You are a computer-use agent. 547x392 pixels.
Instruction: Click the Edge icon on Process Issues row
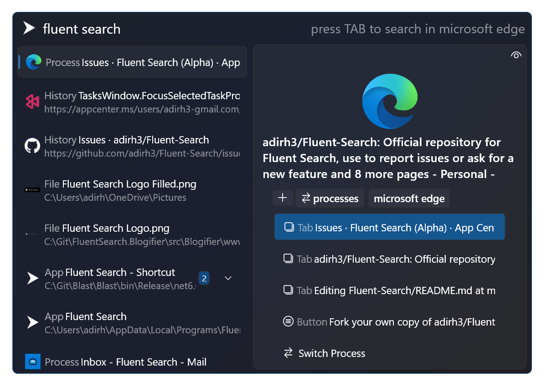pos(34,62)
